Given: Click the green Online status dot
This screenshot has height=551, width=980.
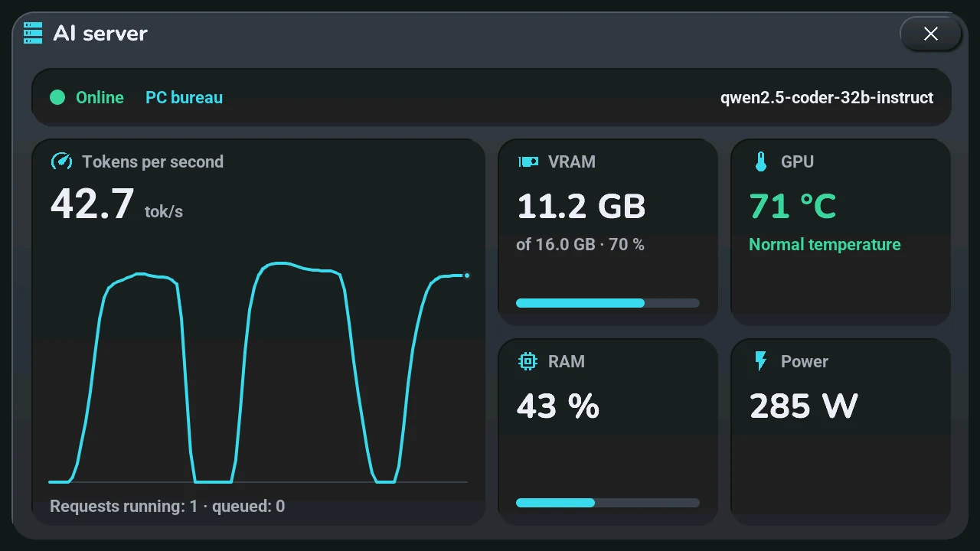Looking at the screenshot, I should pyautogui.click(x=57, y=97).
